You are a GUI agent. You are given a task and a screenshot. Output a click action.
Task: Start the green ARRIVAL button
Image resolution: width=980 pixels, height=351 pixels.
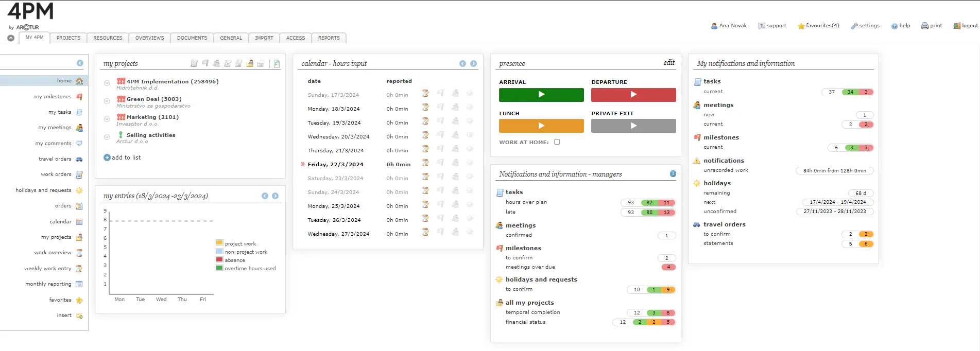point(541,95)
